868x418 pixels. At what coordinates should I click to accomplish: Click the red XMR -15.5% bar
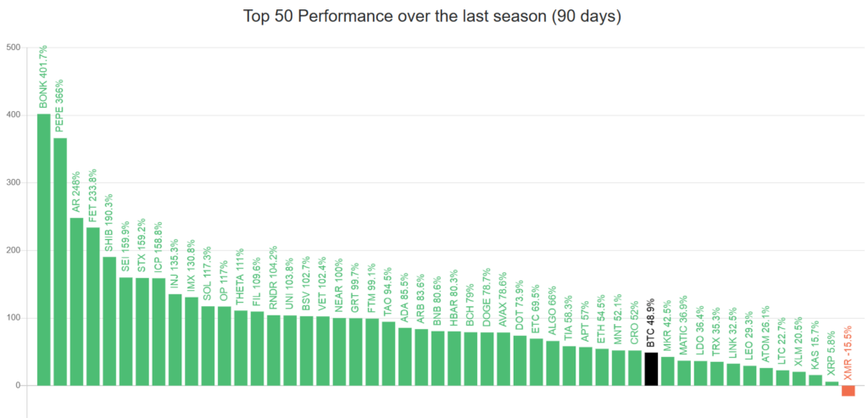(849, 391)
